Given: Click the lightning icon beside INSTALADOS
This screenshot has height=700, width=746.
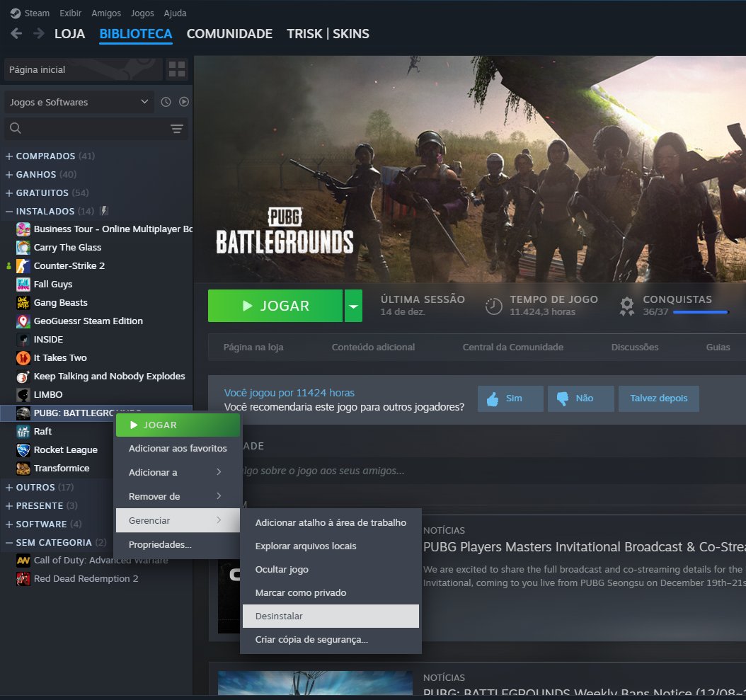Looking at the screenshot, I should pos(104,211).
